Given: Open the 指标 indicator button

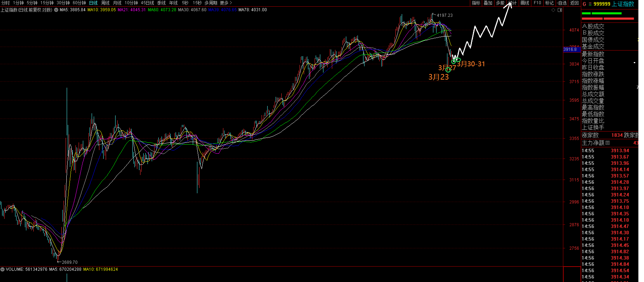Looking at the screenshot, I should coord(476,3).
